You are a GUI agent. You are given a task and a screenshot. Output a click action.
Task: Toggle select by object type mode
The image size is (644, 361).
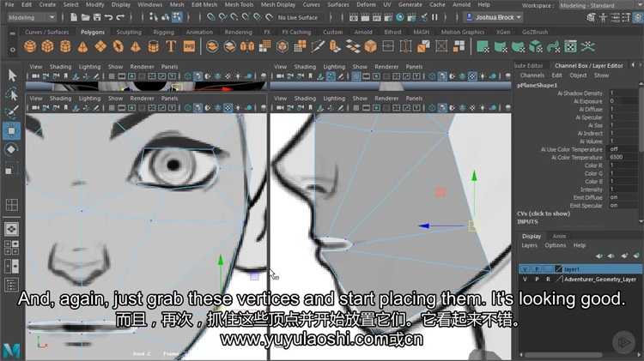pyautogui.click(x=165, y=17)
